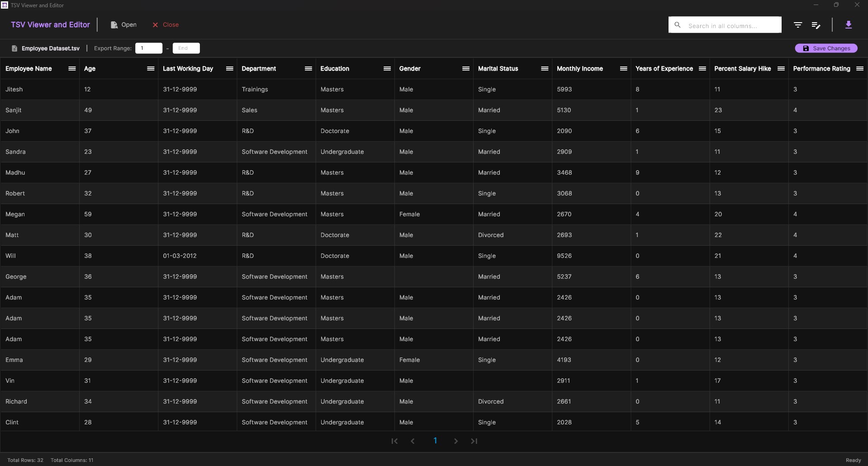Click the TSV Viewer and Editor title

pos(50,25)
